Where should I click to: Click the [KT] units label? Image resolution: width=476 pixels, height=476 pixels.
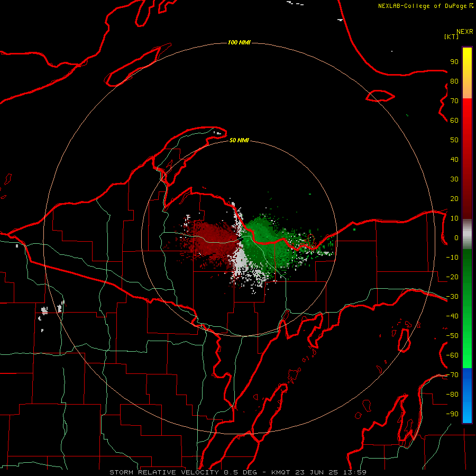click(x=452, y=36)
